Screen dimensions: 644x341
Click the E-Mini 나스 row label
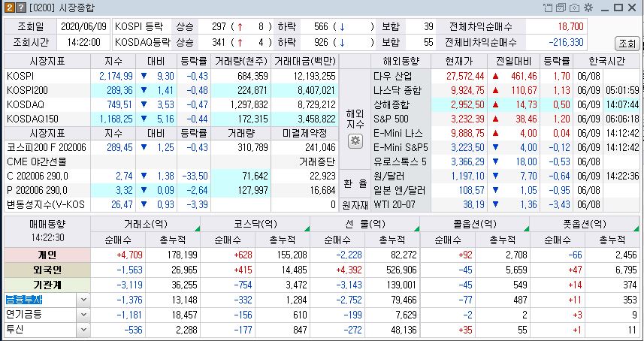398,134
